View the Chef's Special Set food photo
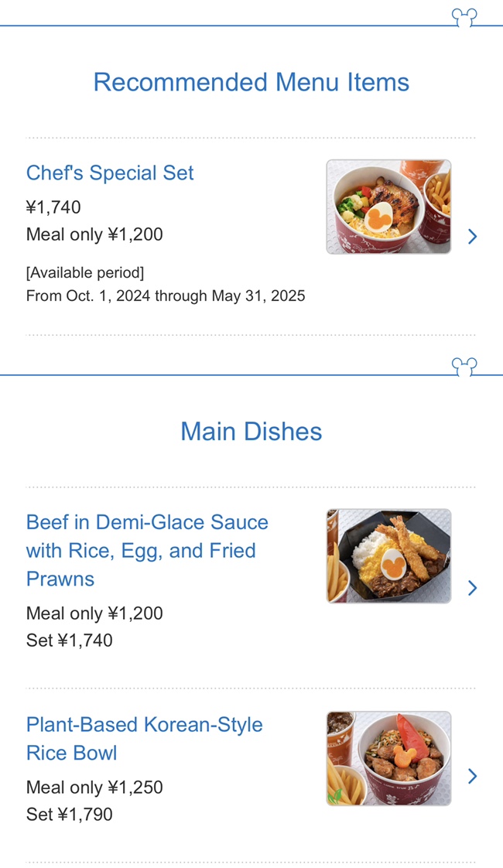Viewport: 503px width, 868px height. 389,207
